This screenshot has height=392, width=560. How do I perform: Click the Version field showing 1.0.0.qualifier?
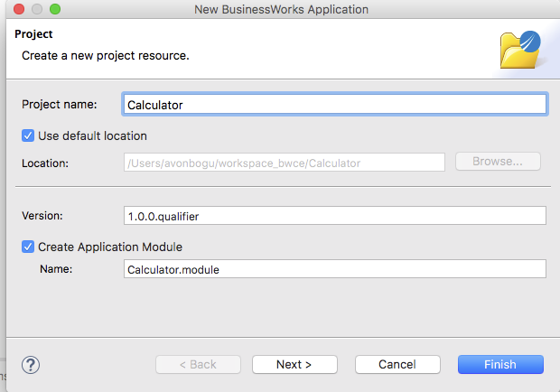coord(334,216)
